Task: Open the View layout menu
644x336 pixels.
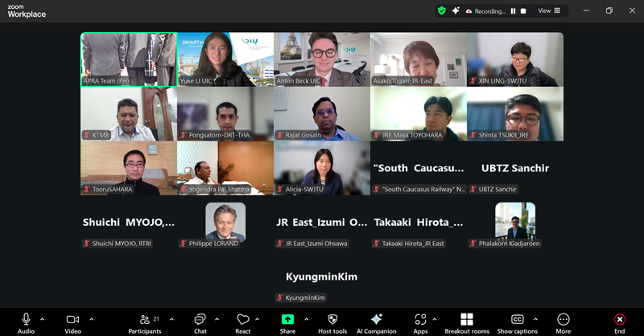Action: tap(549, 10)
